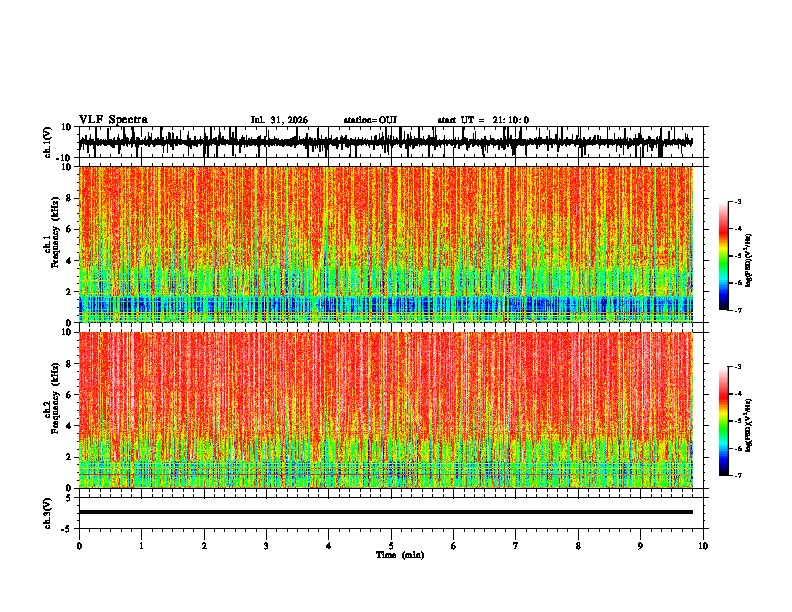Click the "-3" label on ch.2 colorbar
Viewport: 792px width, 612px height.
tap(738, 367)
